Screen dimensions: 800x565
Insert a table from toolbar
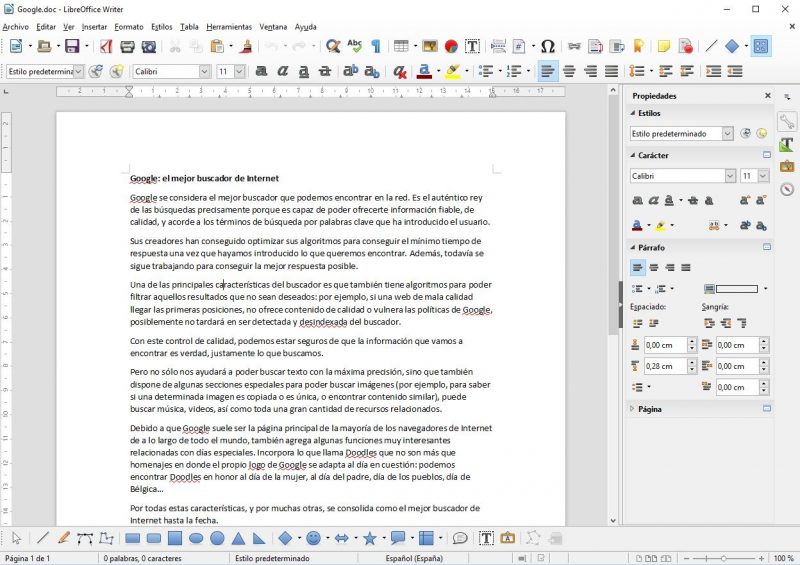pyautogui.click(x=401, y=46)
